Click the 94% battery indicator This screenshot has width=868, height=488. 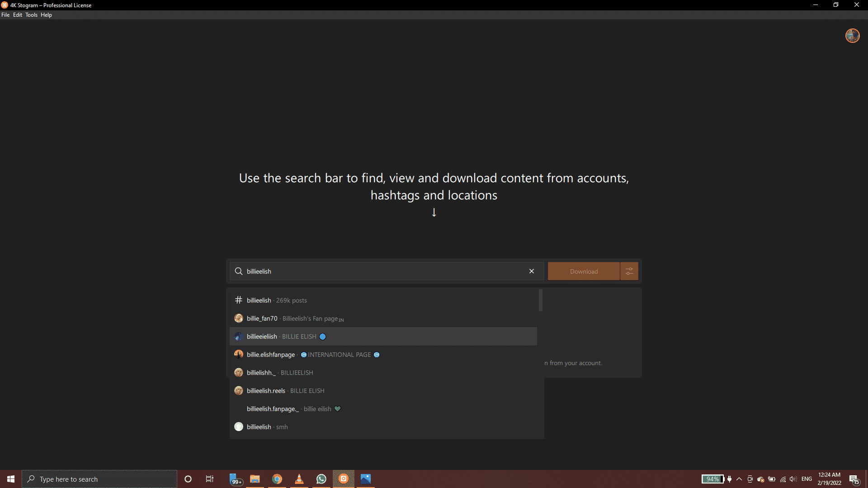tap(713, 479)
